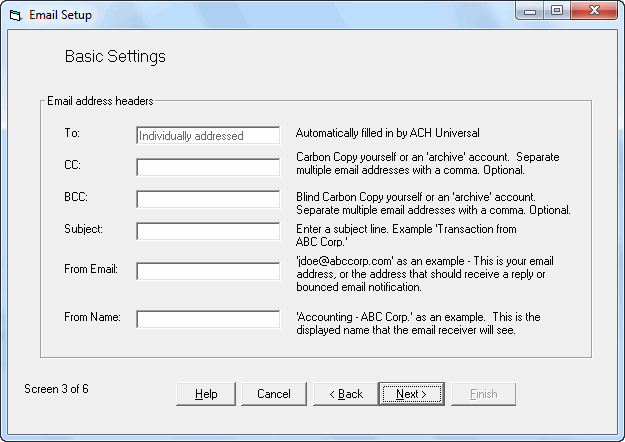
Task: Cancel the Email Setup wizard
Action: (274, 394)
